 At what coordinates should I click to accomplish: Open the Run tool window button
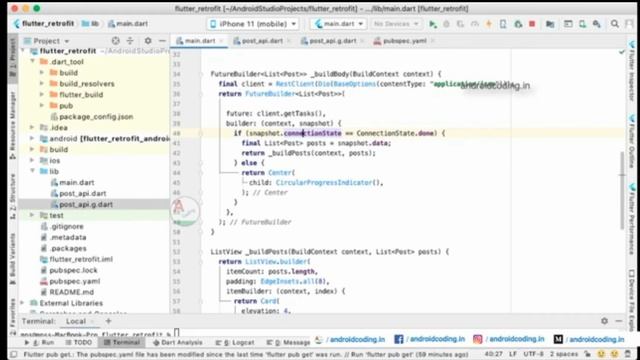(40, 342)
